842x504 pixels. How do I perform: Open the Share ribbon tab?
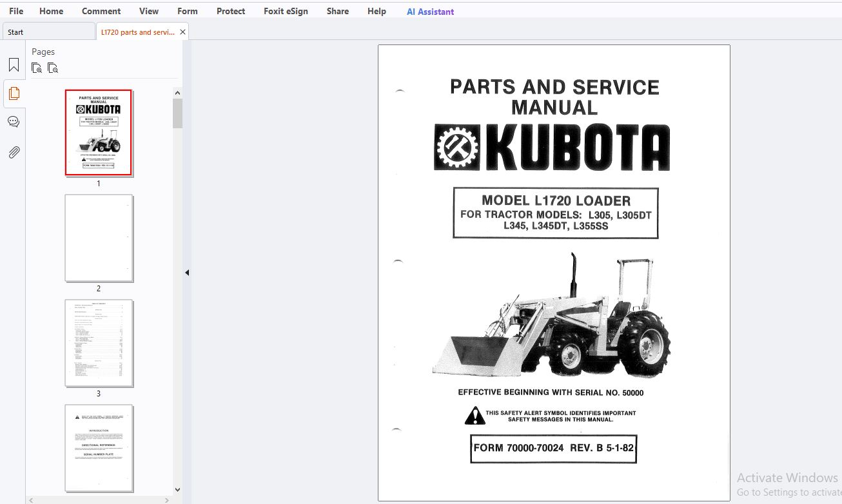click(338, 11)
